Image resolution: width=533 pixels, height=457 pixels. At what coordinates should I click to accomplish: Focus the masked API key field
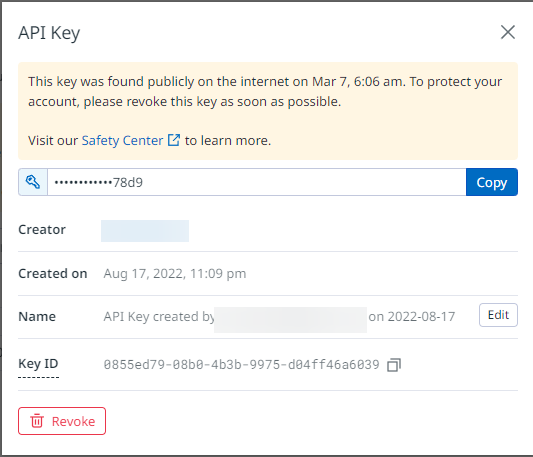(257, 182)
